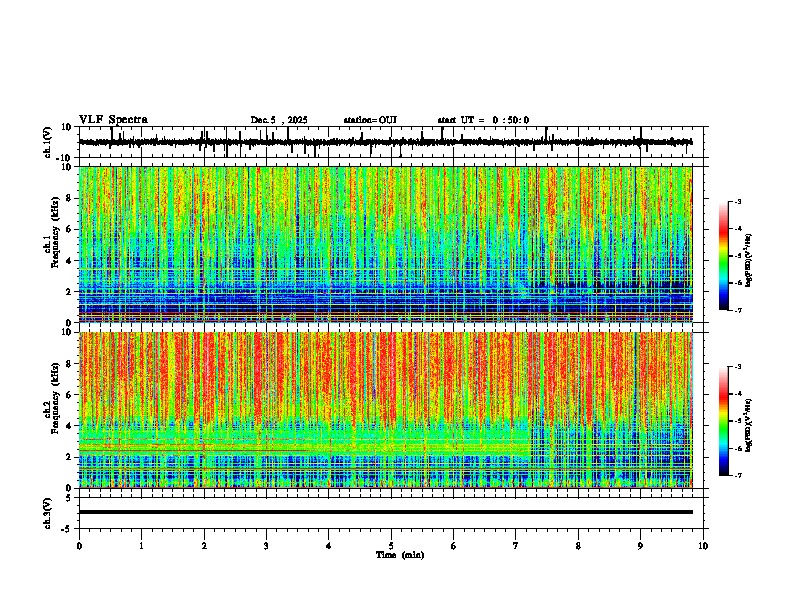
Task: Click the "station=OUI" header label
Action: [370, 120]
